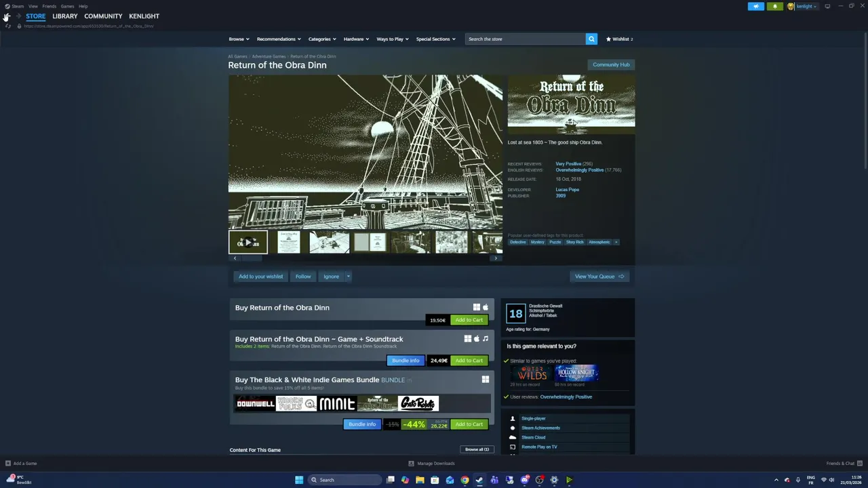
Task: Reload the store page
Action: pos(7,26)
